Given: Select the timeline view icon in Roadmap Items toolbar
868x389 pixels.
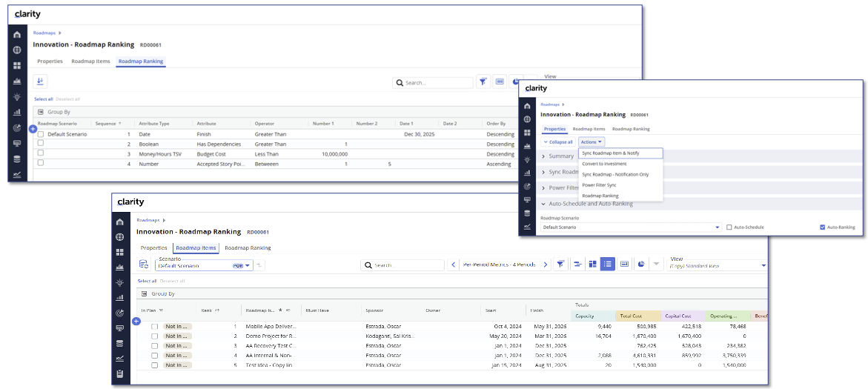Looking at the screenshot, I should pyautogui.click(x=577, y=265).
